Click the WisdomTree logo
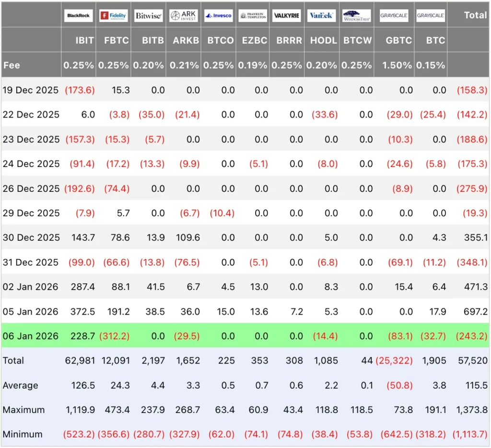Screen dimensions: 491x448 pyautogui.click(x=357, y=15)
